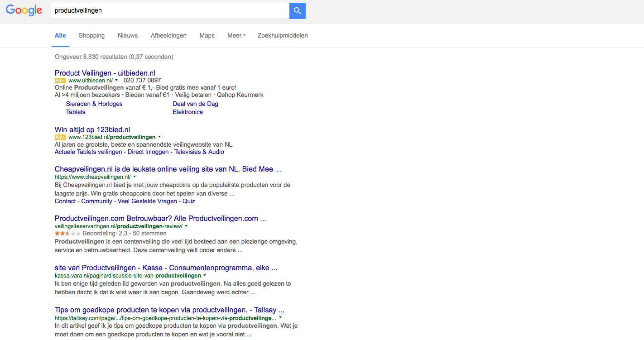
Task: Open the Community link under Cheapveilingen
Action: [x=97, y=201]
